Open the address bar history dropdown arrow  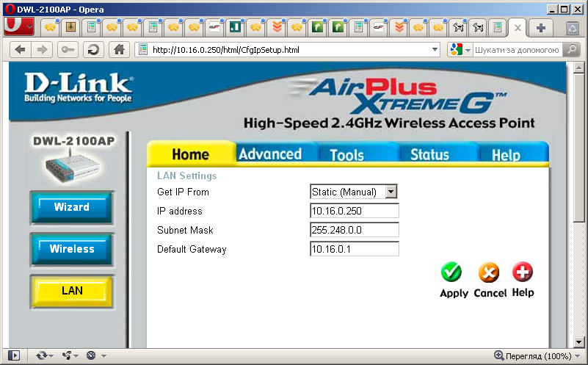click(x=435, y=49)
